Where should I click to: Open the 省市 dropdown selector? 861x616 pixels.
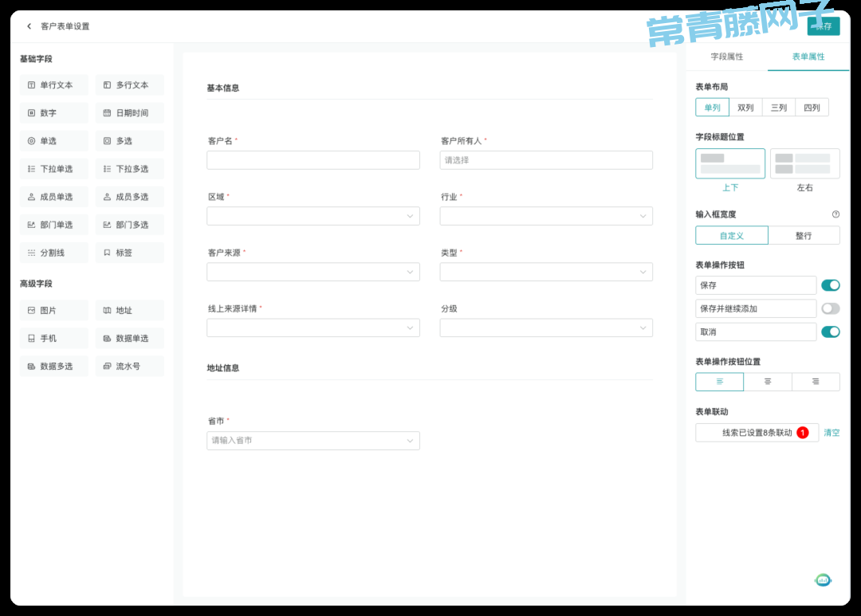[313, 441]
